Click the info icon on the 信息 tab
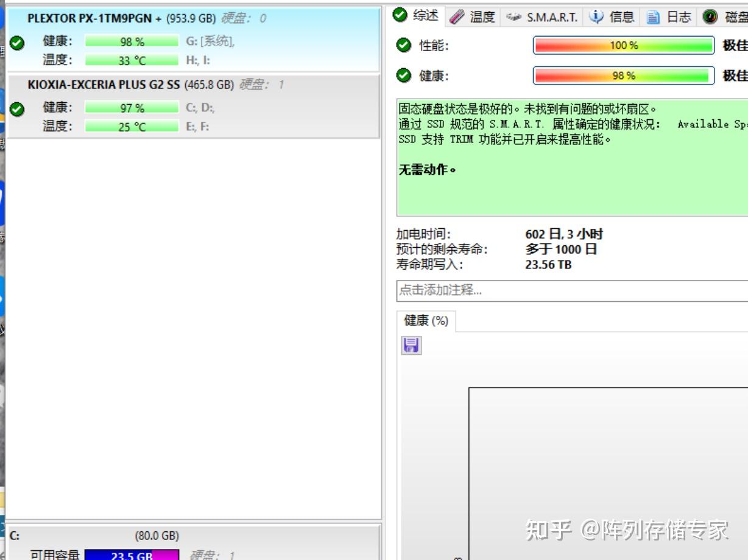 (x=596, y=17)
